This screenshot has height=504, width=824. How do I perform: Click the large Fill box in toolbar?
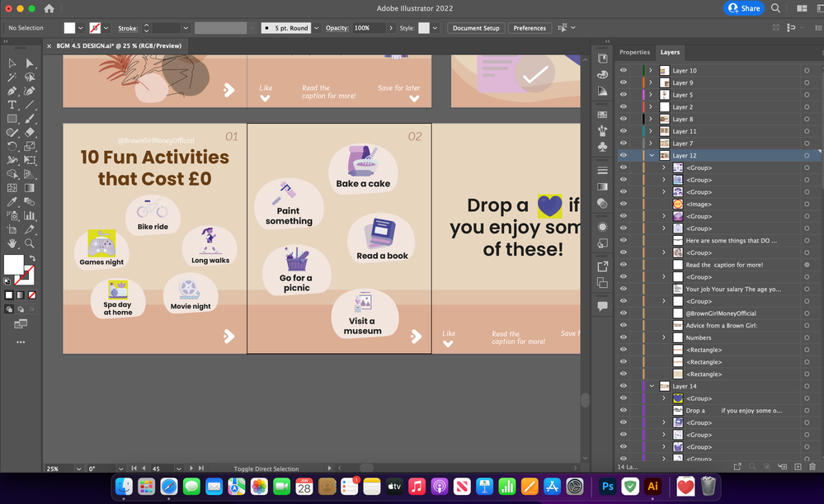coord(14,265)
